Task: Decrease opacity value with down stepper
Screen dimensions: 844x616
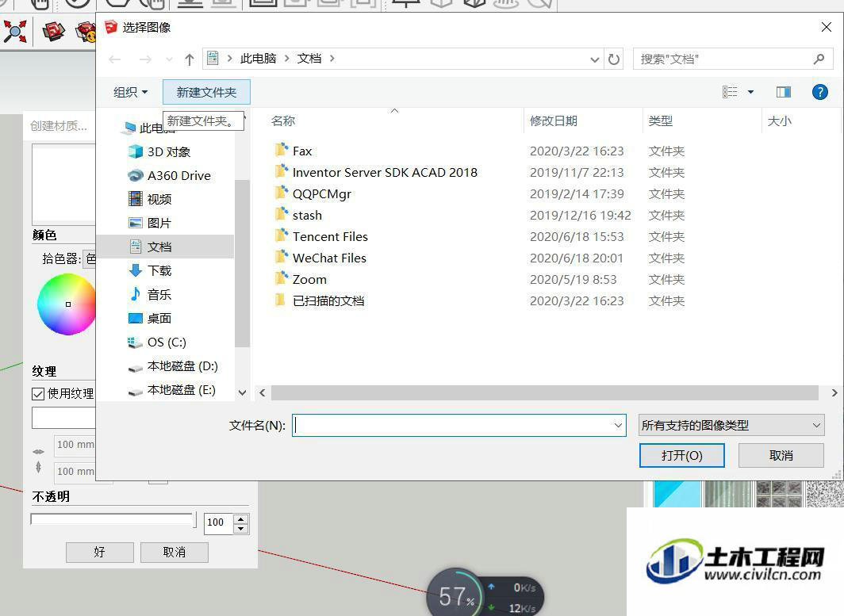Action: (x=240, y=529)
